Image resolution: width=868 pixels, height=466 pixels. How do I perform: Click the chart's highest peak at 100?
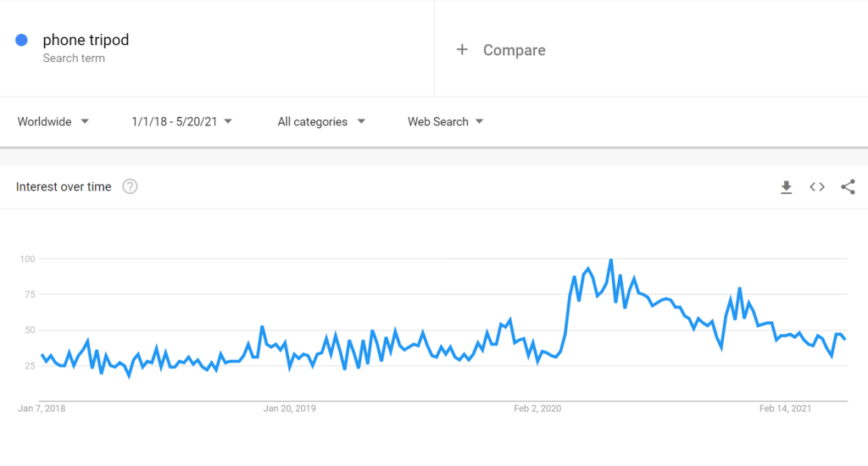click(x=611, y=260)
